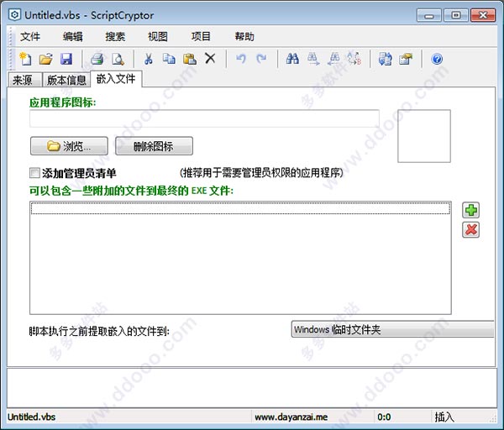Click the Find Next binoculars icon
The height and width of the screenshot is (430, 504).
coord(313,59)
